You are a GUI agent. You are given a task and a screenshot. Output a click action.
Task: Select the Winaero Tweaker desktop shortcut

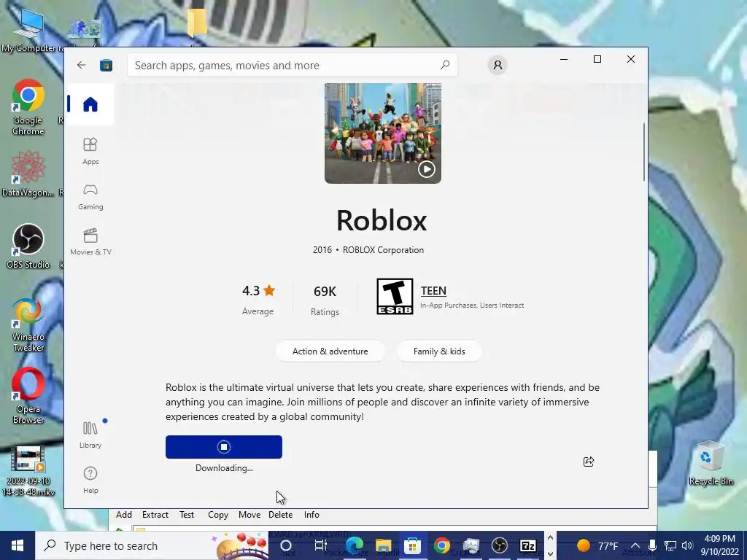[28, 325]
